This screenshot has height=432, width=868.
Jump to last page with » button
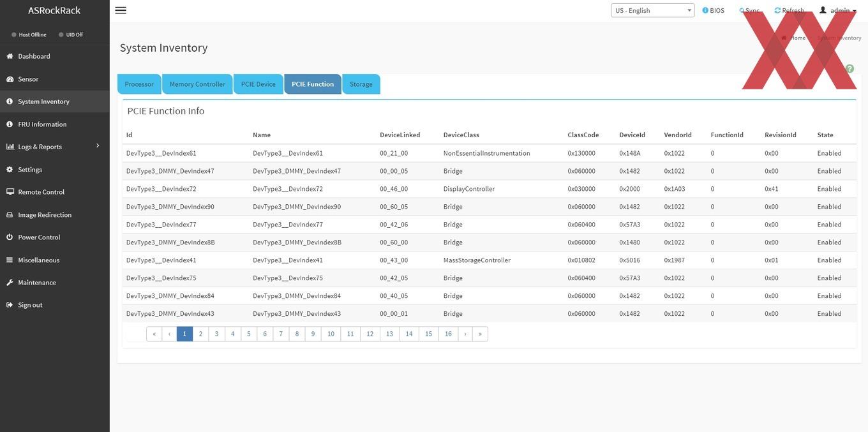(x=480, y=334)
